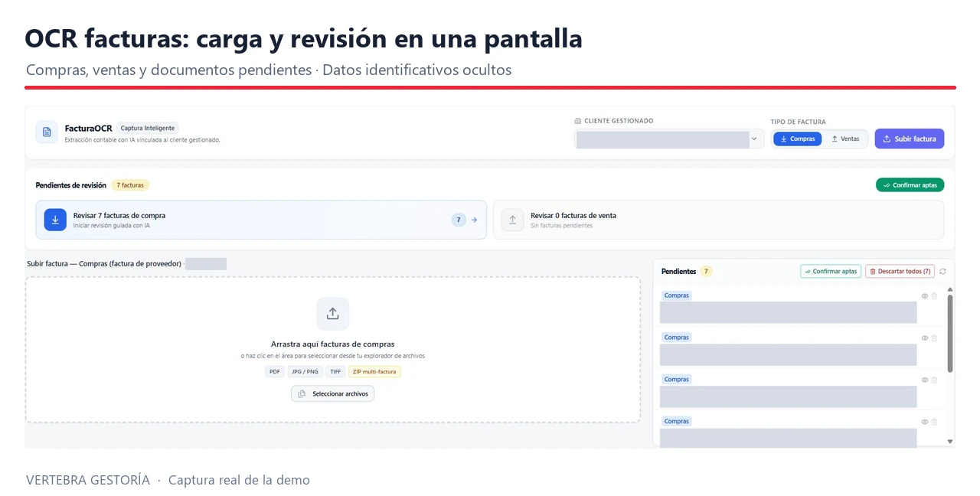Open the Cliente gestionado dropdown

coord(669,139)
